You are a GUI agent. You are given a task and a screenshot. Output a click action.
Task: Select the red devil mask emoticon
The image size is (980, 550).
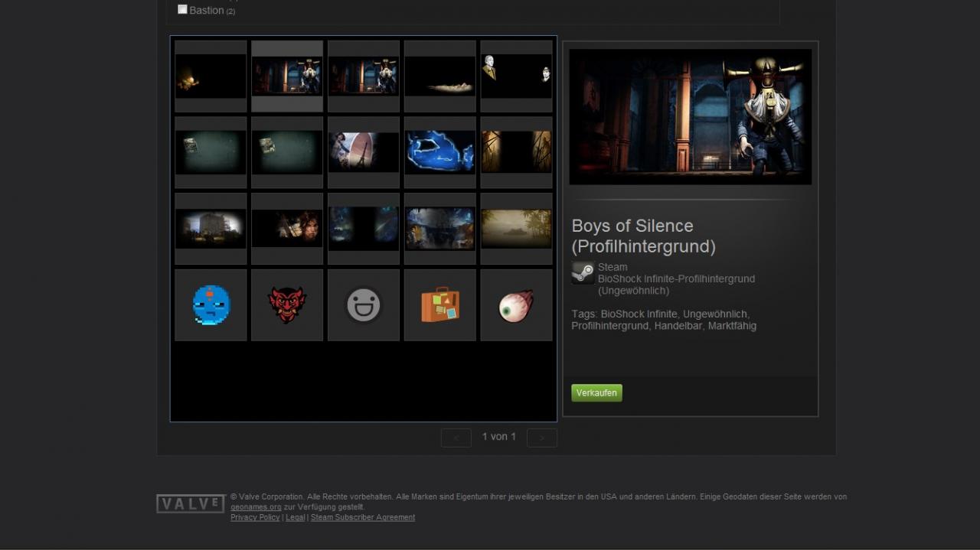pyautogui.click(x=287, y=305)
